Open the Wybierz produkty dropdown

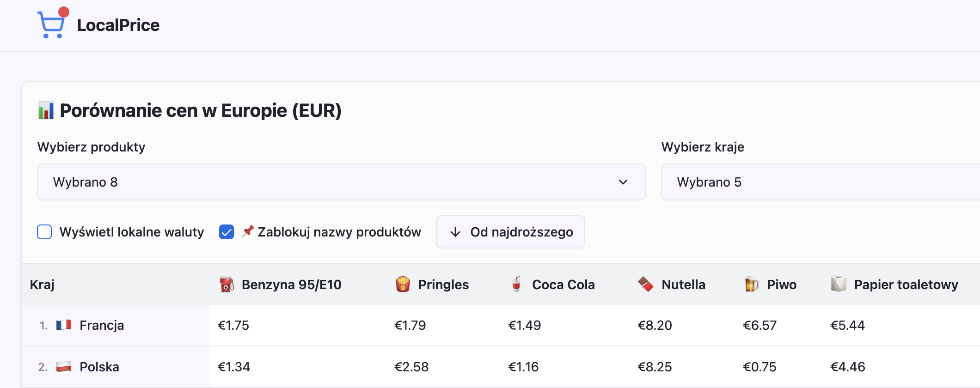tap(341, 182)
